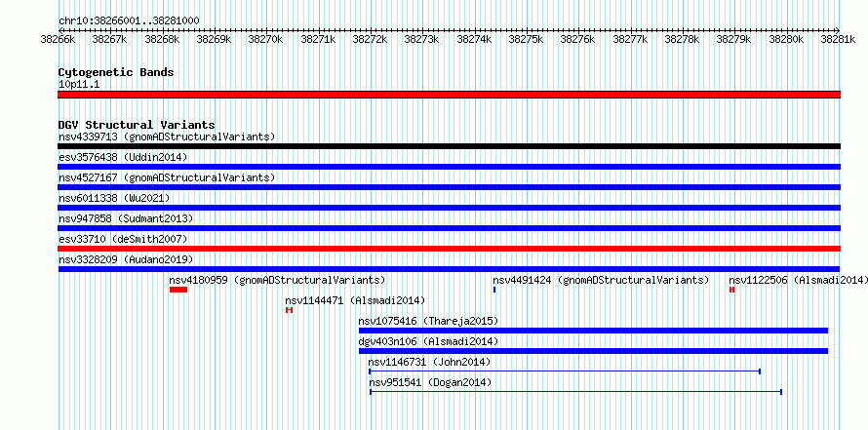Click the thin nsv951541 variant line
The image size is (868, 430).
click(x=575, y=392)
